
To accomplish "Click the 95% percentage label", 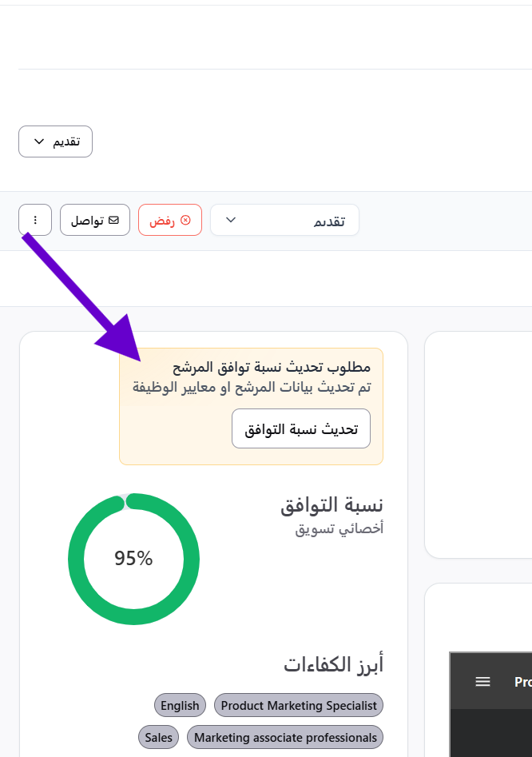I will [133, 559].
